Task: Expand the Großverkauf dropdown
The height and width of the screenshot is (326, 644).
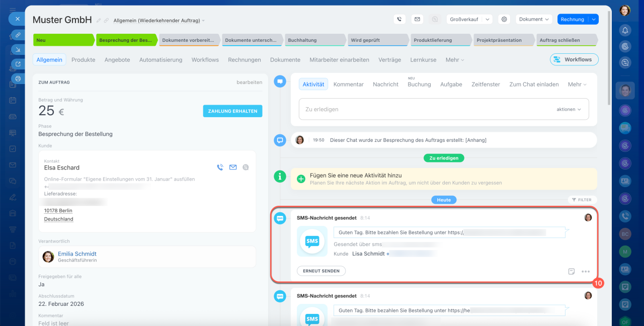Action: coord(487,19)
